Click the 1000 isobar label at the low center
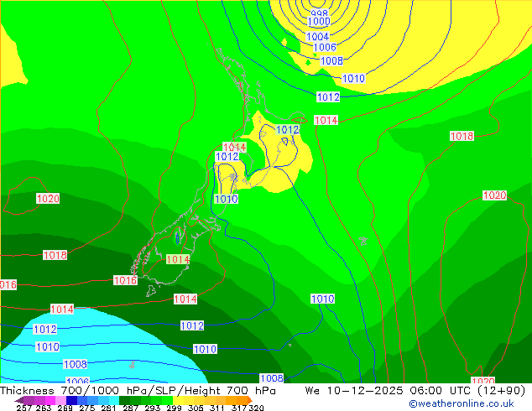532x411 pixels. click(x=319, y=21)
